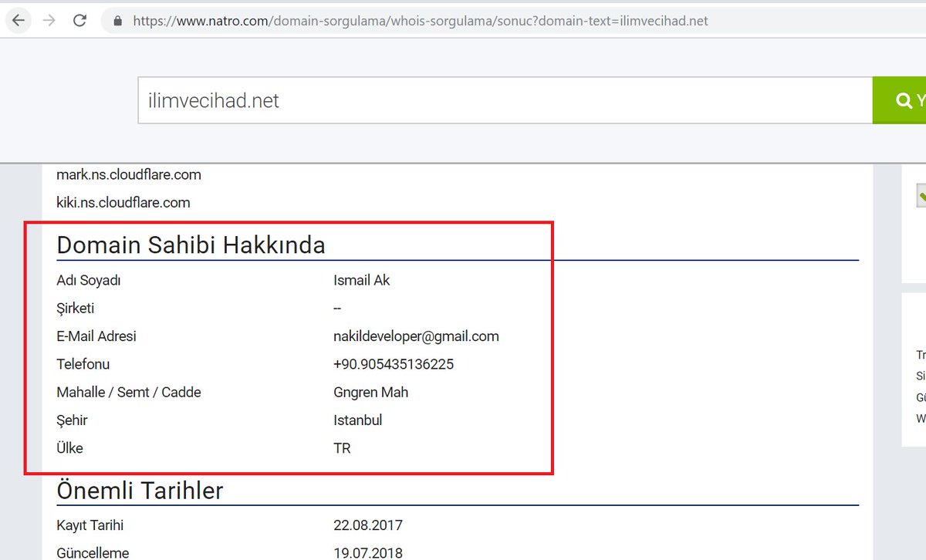
Task: Click the Ülke label
Action: click(69, 448)
